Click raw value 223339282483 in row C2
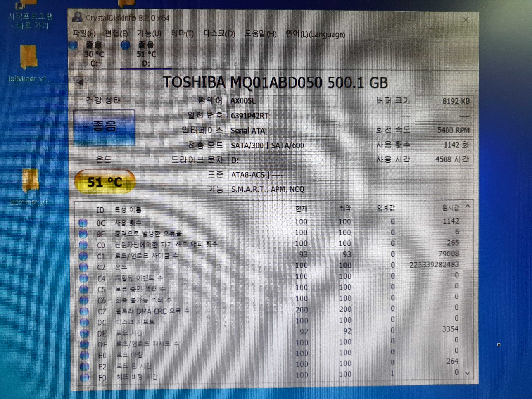532x399 pixels. point(434,265)
